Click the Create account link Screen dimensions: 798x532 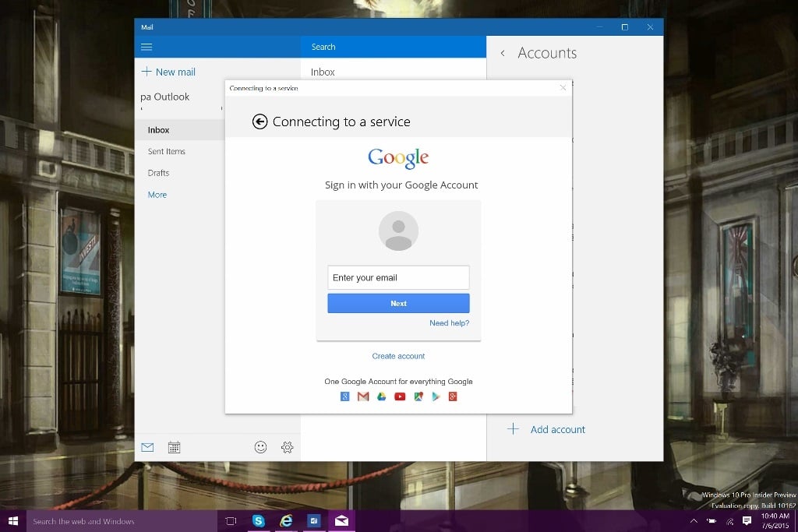click(398, 356)
